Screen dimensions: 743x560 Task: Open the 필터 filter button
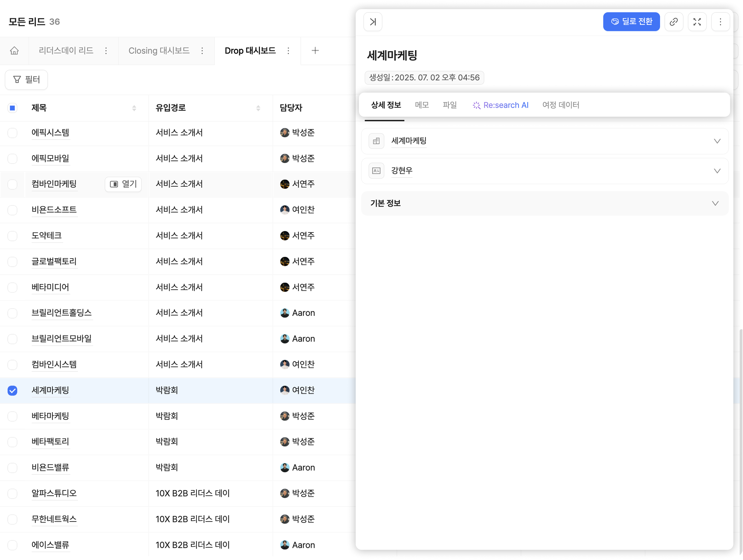coord(26,80)
